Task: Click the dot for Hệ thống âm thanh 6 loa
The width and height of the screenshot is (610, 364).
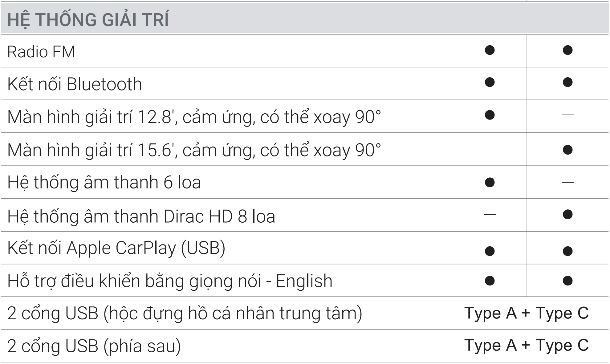Action: pos(490,182)
